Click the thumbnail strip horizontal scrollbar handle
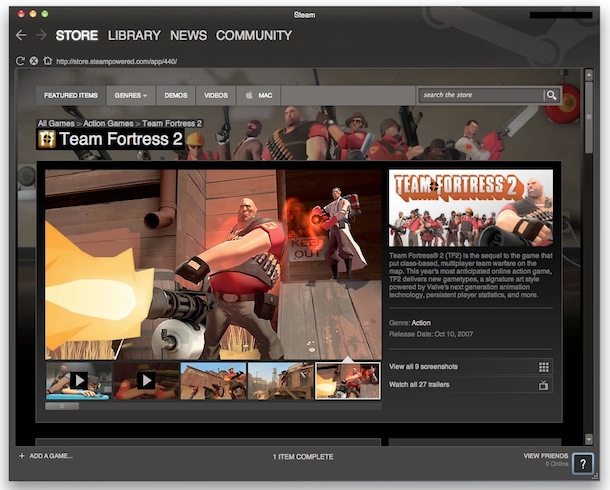Viewport: 610px width, 490px height. [x=62, y=406]
